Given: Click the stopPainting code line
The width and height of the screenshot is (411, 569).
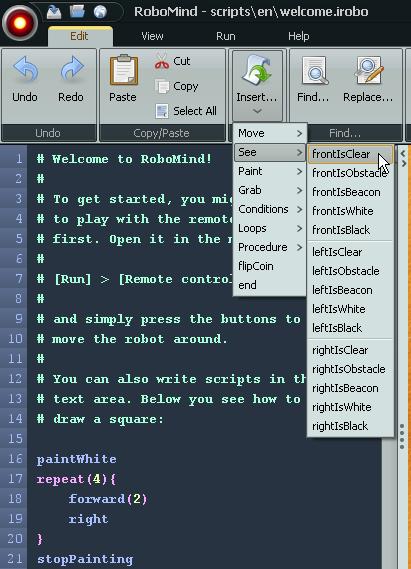Looking at the screenshot, I should [85, 559].
